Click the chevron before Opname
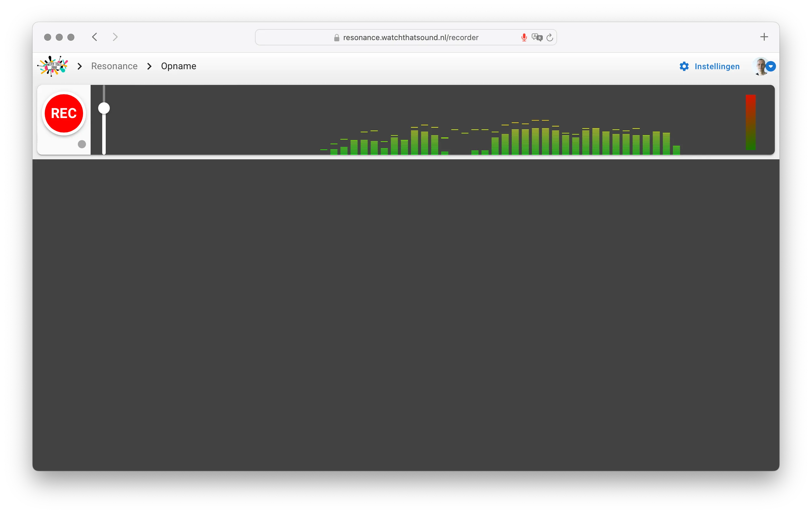812x514 pixels. tap(149, 67)
